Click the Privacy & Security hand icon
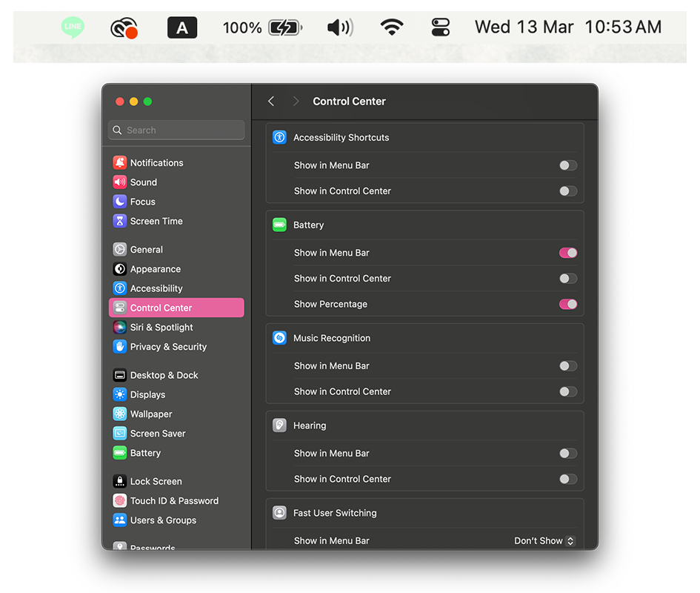 click(120, 347)
